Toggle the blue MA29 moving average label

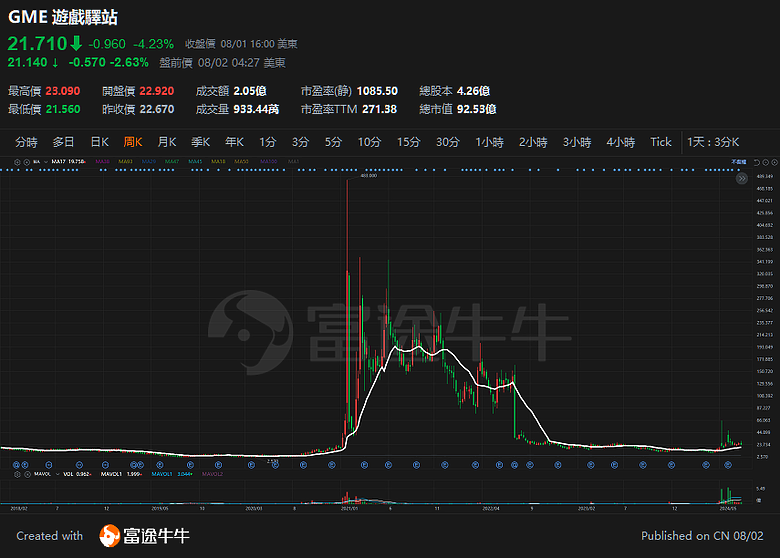pyautogui.click(x=149, y=162)
